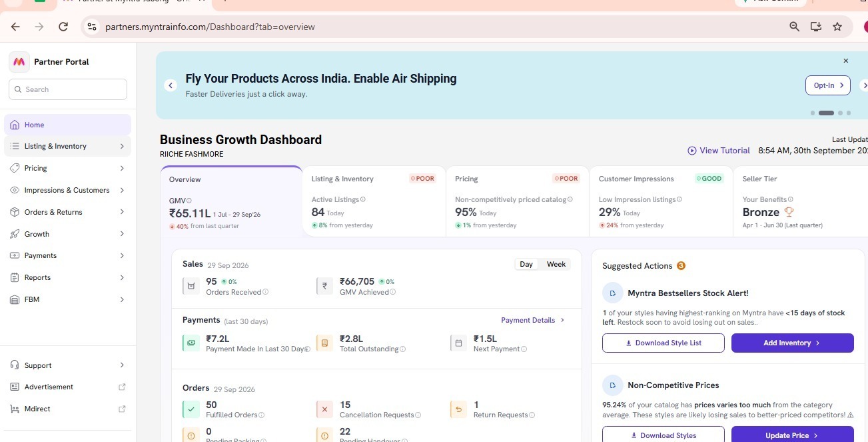Click Return Requests info icon
The width and height of the screenshot is (868, 442).
[x=532, y=415]
